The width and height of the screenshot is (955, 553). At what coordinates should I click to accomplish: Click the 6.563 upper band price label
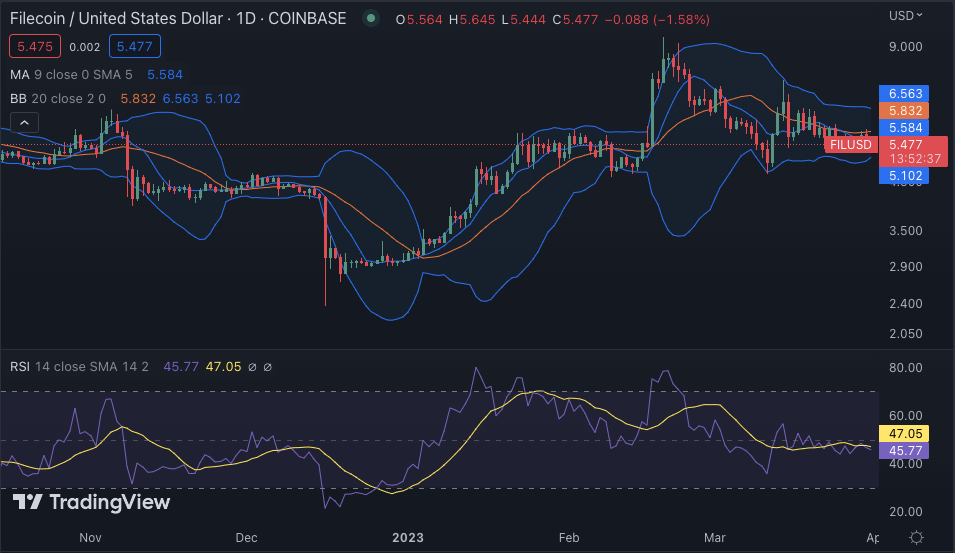pos(904,94)
